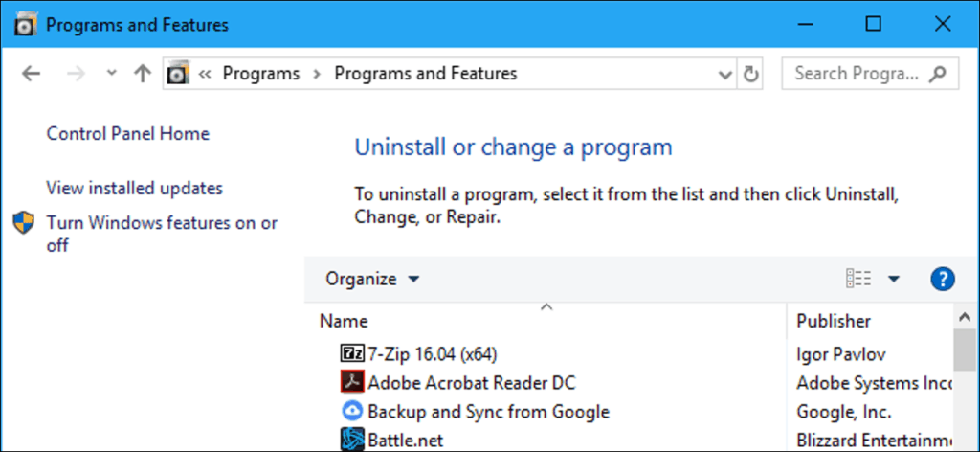Click Programs in the breadcrumb path
The image size is (980, 452).
coord(260,74)
